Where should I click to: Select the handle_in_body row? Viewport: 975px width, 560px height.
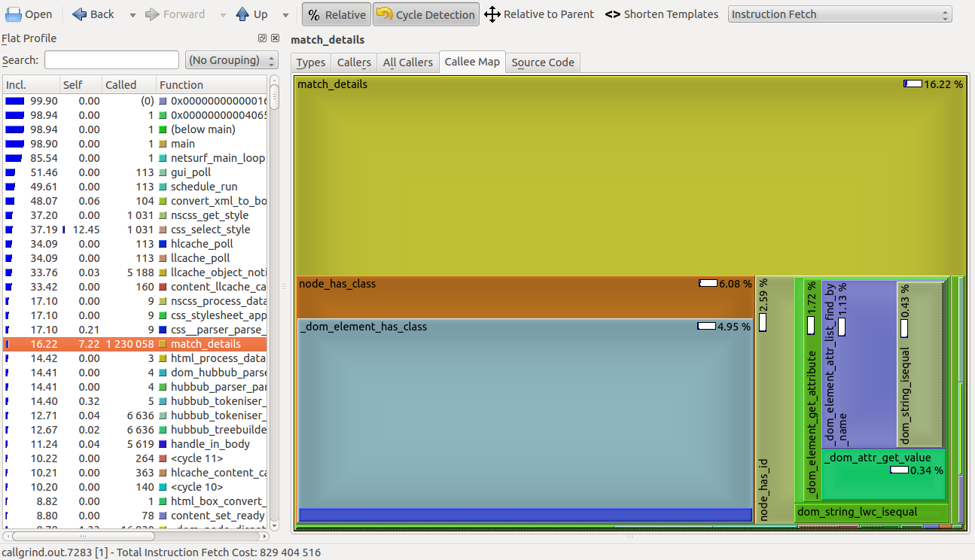tap(136, 444)
